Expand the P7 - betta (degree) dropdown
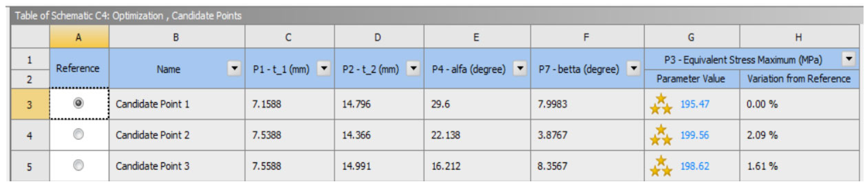Image resolution: width=868 pixels, height=186 pixels. click(x=634, y=69)
